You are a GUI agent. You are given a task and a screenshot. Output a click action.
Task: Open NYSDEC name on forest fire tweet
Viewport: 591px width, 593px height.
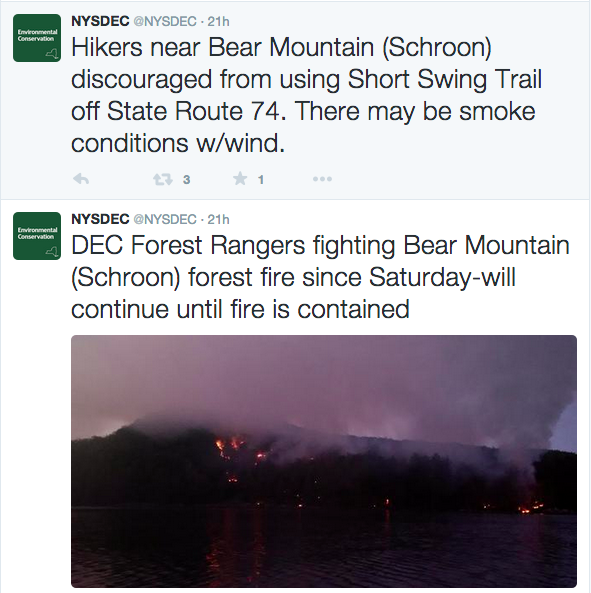[x=100, y=219]
